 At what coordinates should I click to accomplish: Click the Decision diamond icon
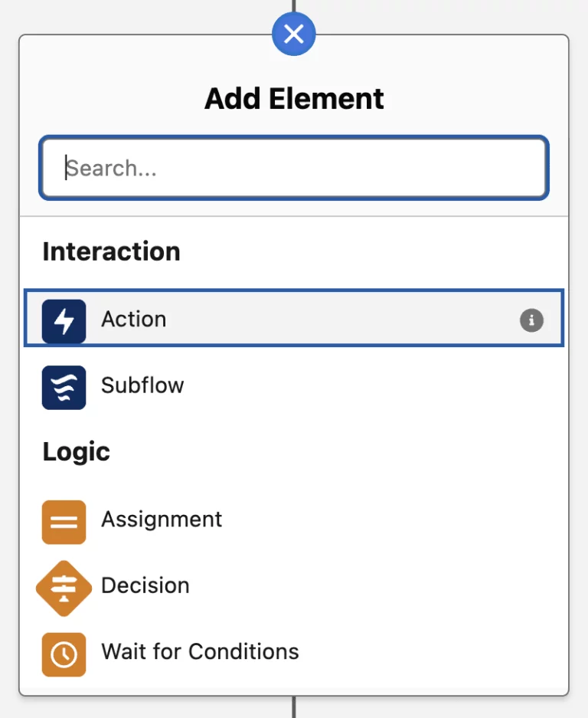(64, 588)
